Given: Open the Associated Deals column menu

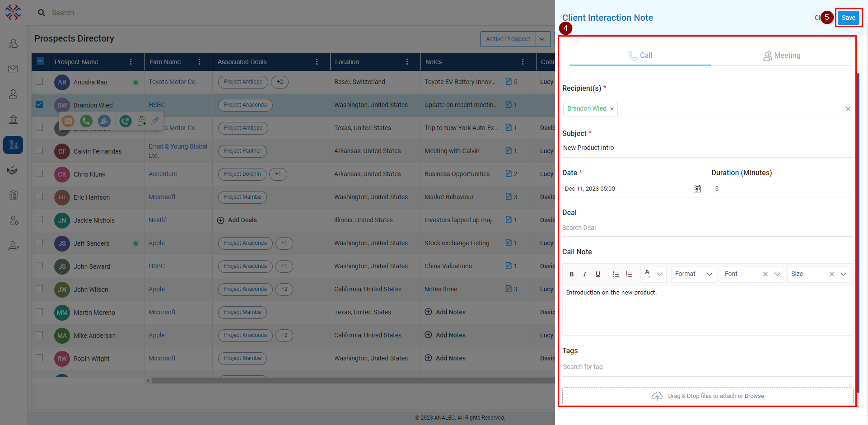Looking at the screenshot, I should [x=317, y=62].
